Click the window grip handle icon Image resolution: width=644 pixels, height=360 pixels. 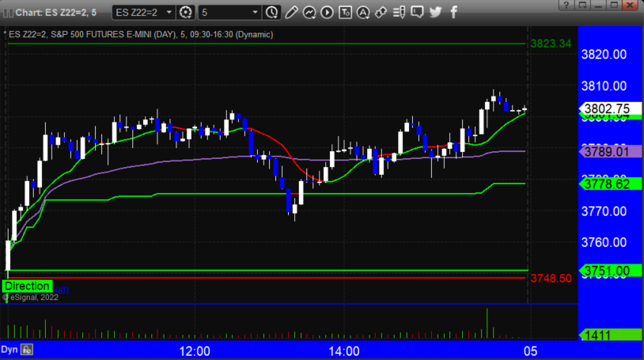pyautogui.click(x=7, y=13)
